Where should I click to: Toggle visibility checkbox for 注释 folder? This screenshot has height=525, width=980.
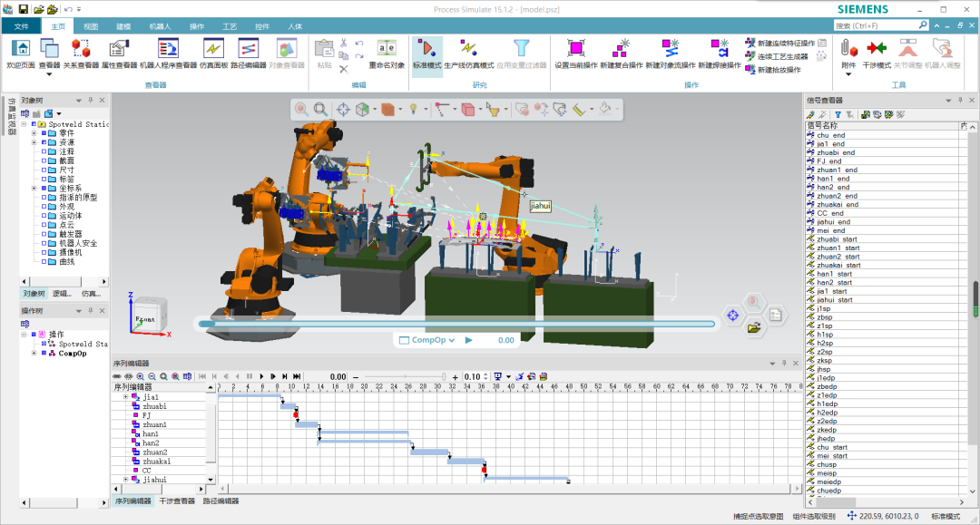(43, 151)
